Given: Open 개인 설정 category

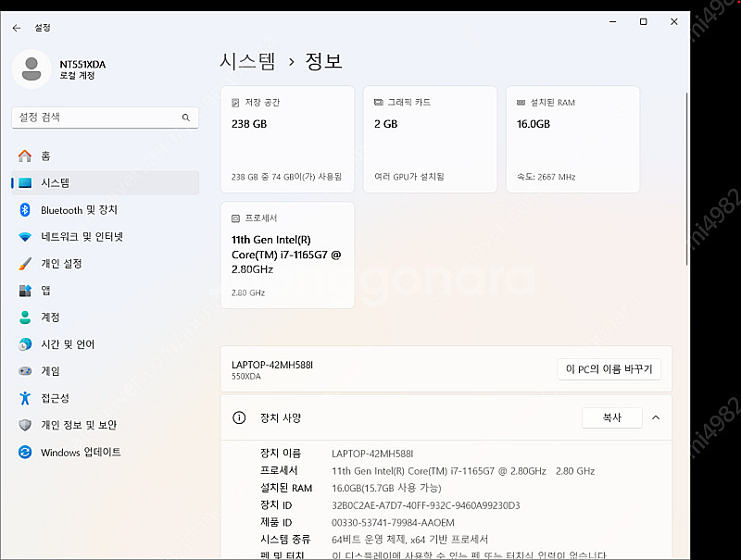Looking at the screenshot, I should (x=105, y=264).
